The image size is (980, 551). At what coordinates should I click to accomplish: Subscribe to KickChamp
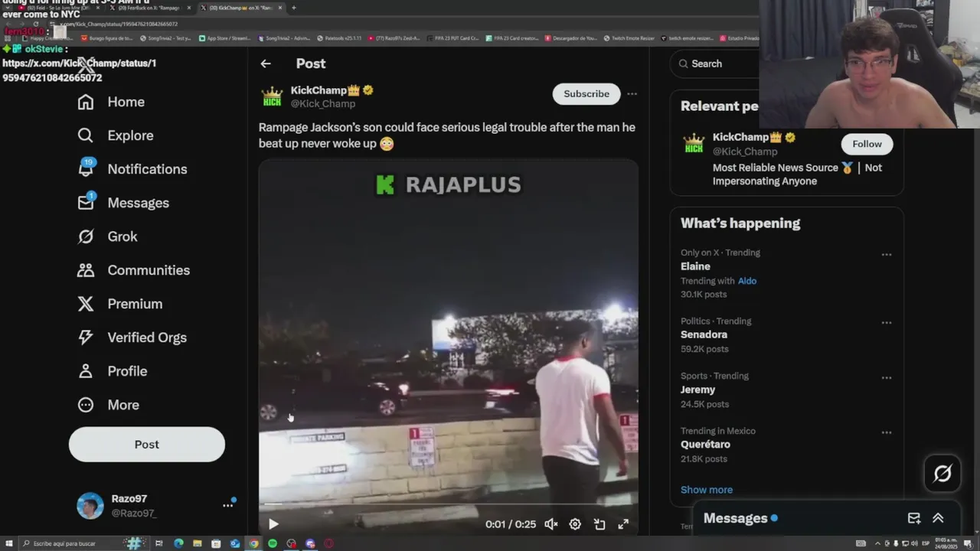(586, 94)
